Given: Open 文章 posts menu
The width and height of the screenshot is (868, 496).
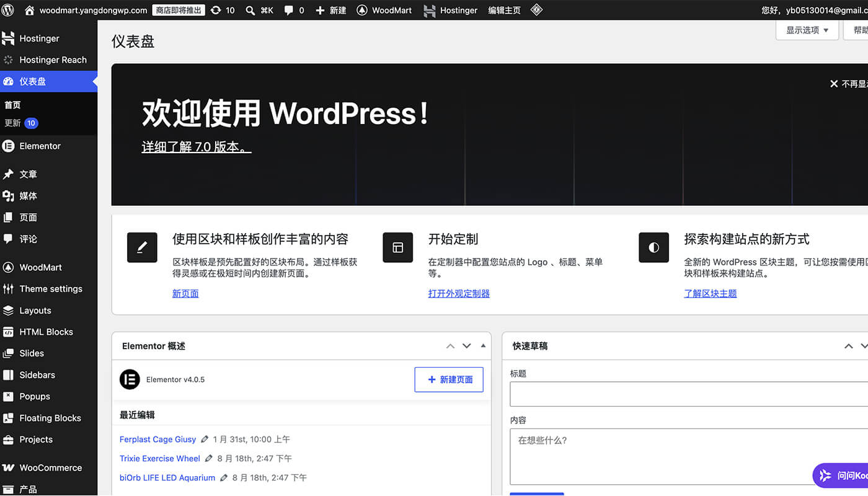Looking at the screenshot, I should (x=48, y=174).
